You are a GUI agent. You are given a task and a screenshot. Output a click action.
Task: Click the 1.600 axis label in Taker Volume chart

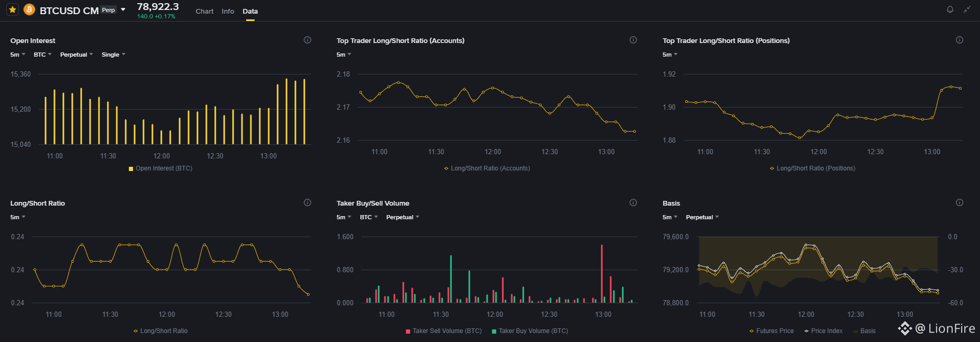pyautogui.click(x=345, y=237)
